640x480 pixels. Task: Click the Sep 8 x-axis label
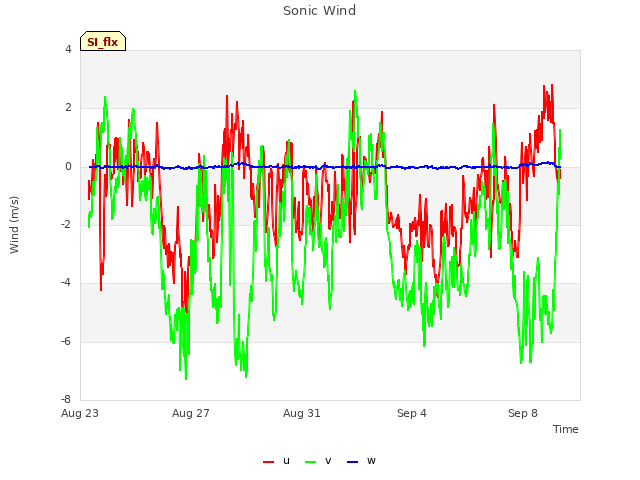(x=523, y=413)
